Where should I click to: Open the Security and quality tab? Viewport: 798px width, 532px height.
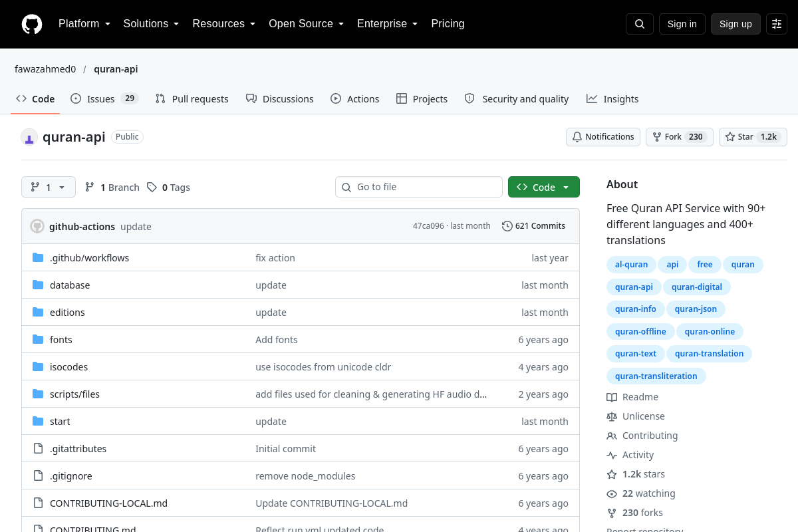pos(517,98)
